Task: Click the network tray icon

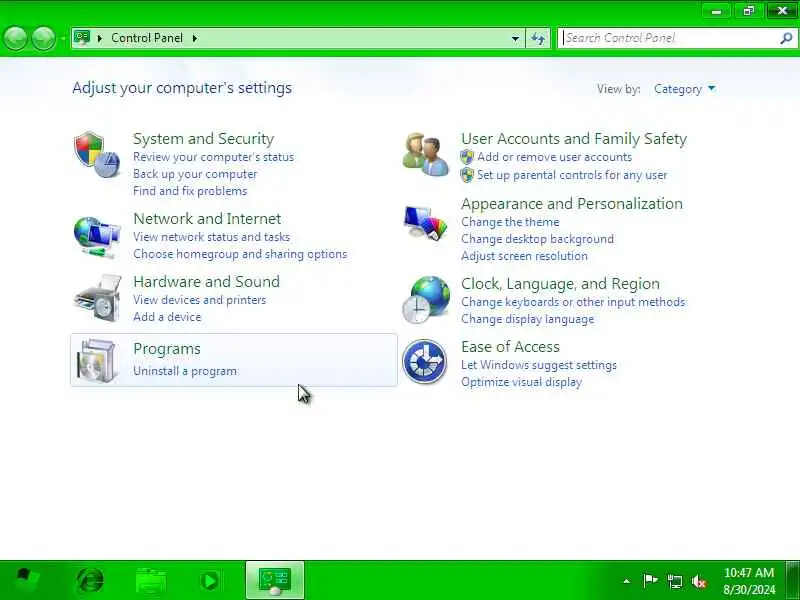Action: pyautogui.click(x=675, y=581)
